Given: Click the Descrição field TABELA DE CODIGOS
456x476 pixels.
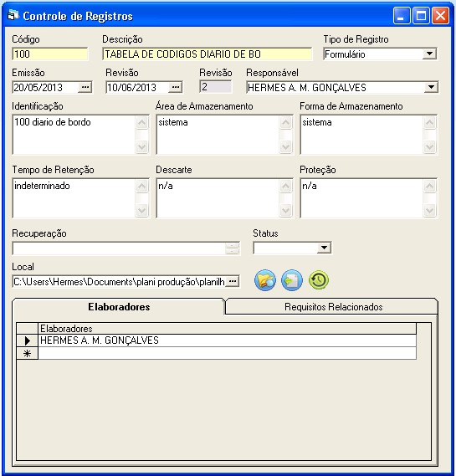Looking at the screenshot, I should coord(208,54).
